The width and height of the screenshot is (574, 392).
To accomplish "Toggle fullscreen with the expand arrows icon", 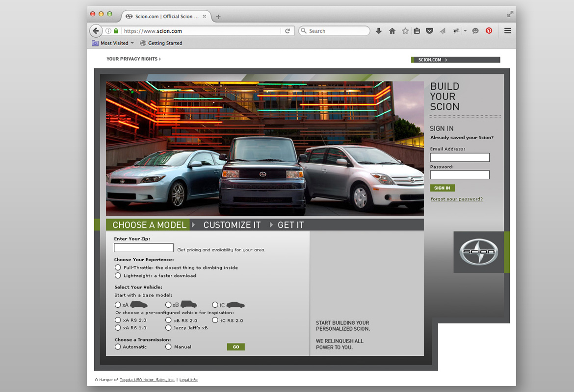I will pos(510,14).
